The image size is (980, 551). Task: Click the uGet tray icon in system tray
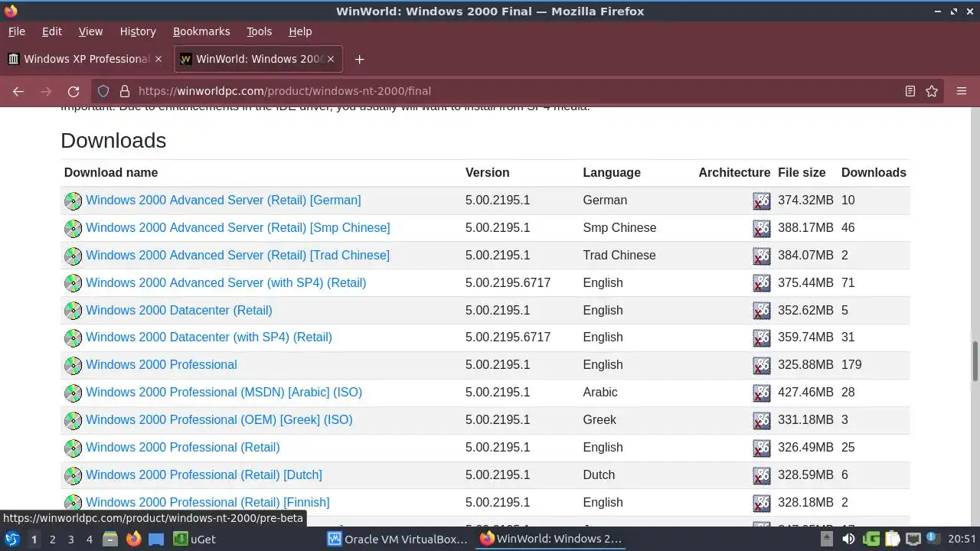[x=871, y=539]
